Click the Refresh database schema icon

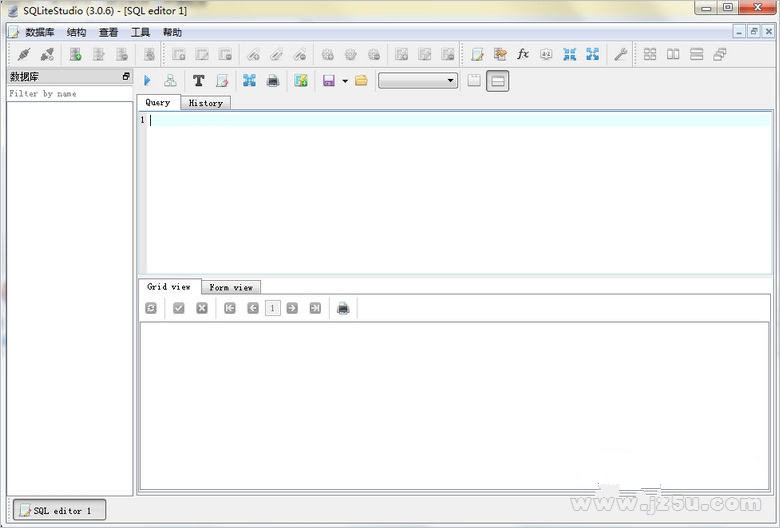coord(149,54)
